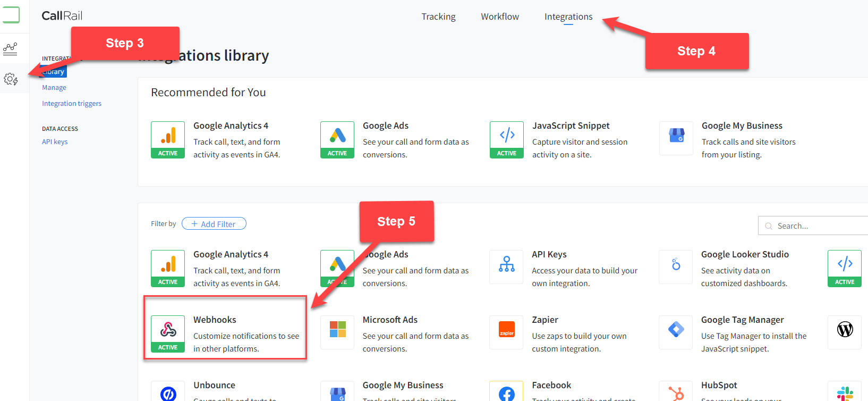Image resolution: width=868 pixels, height=401 pixels.
Task: Open settings gear icon in left sidebar
Action: [11, 79]
